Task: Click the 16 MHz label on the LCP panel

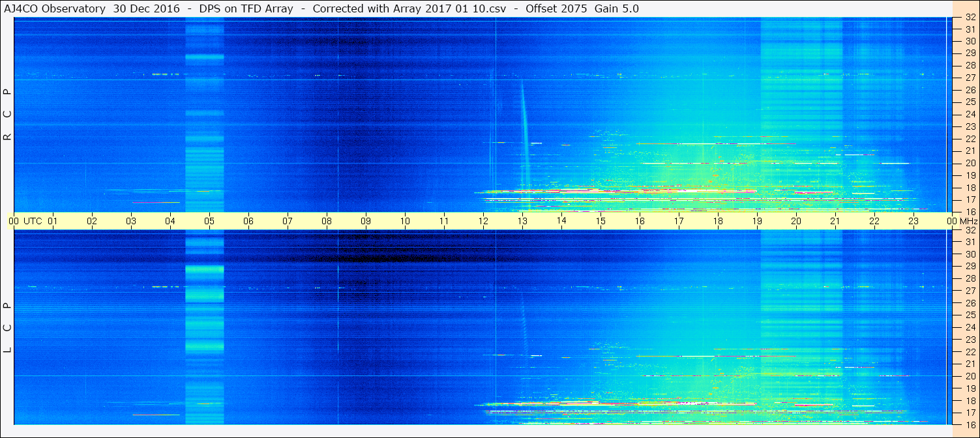Action: (x=970, y=424)
